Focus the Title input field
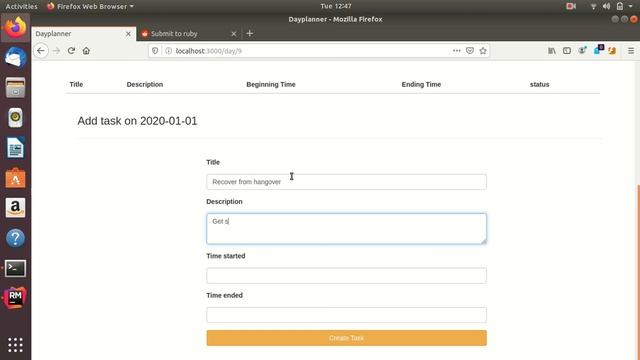The image size is (640, 360). [x=346, y=182]
